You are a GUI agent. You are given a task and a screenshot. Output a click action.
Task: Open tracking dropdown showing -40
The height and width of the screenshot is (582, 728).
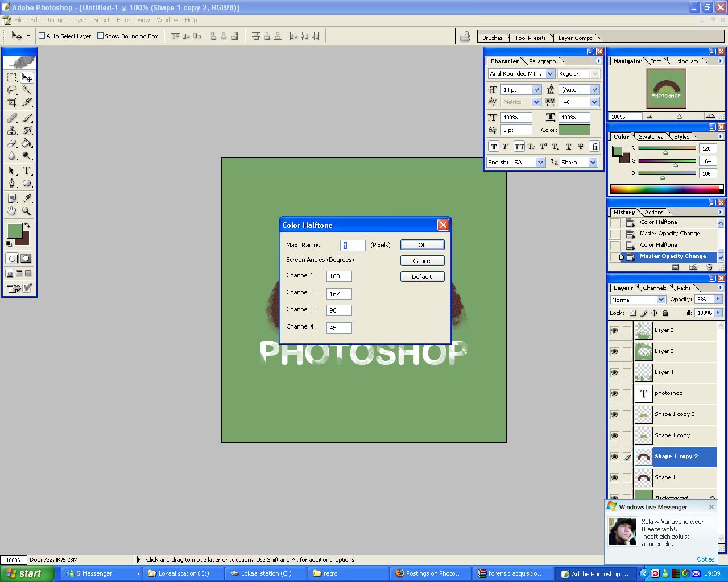(594, 102)
